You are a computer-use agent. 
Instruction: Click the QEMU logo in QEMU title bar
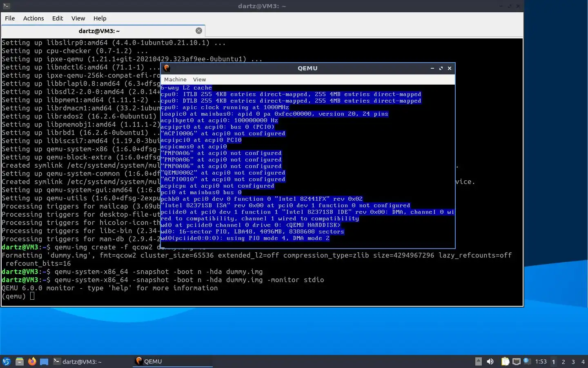click(167, 68)
